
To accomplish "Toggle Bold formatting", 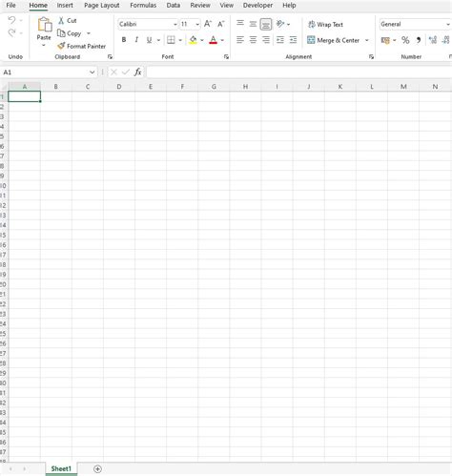I will tap(124, 40).
